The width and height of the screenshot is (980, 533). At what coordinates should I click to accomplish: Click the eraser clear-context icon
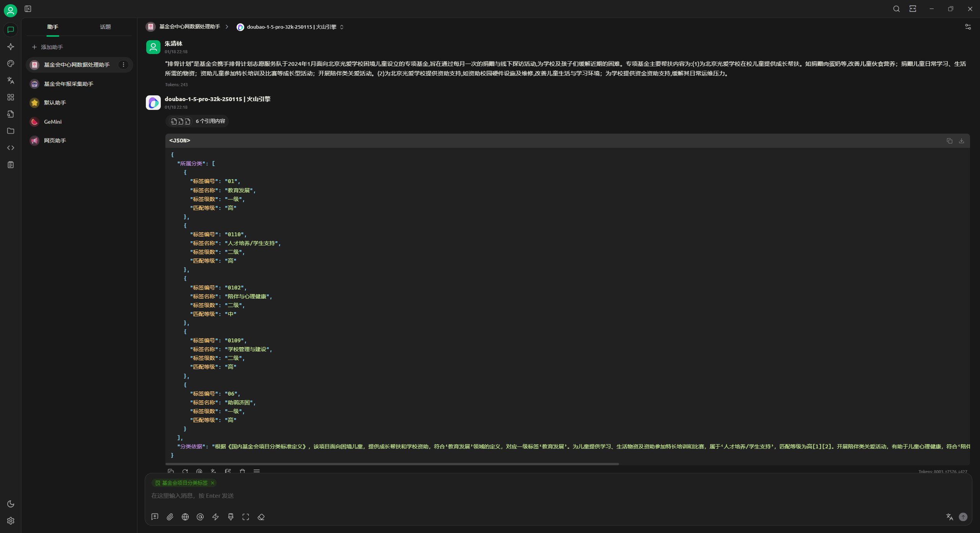click(261, 517)
